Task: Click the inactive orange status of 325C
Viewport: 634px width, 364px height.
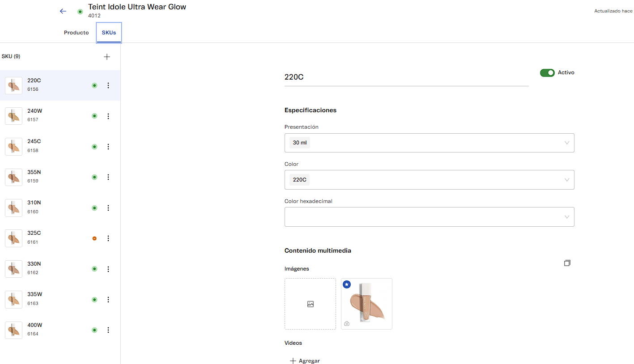Action: 94,238
